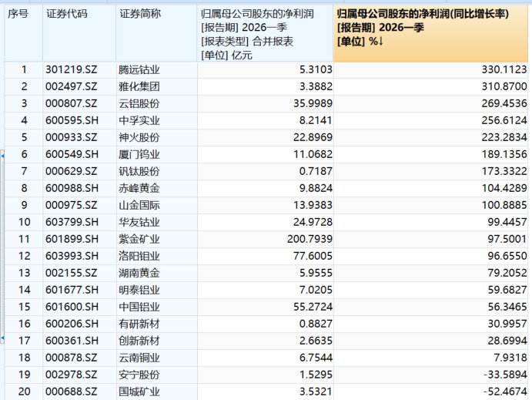This screenshot has height=400, width=532.
Task: Select row number 20
Action: point(23,390)
